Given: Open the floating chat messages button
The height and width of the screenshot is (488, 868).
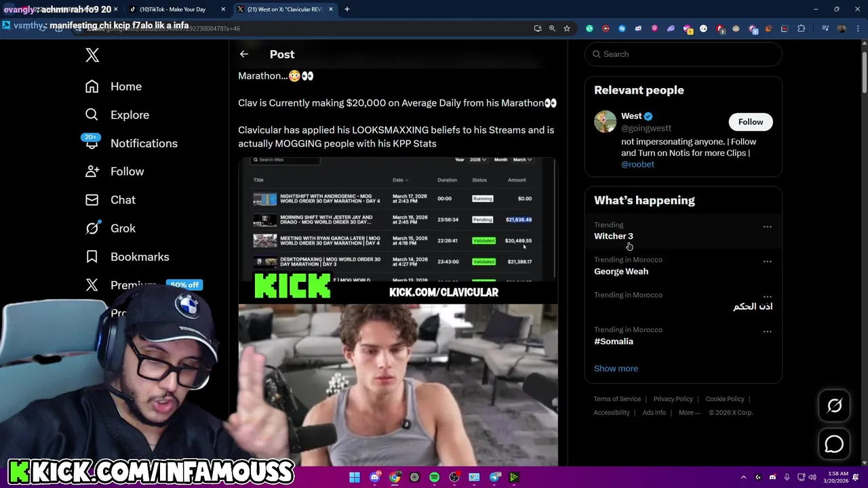Looking at the screenshot, I should tap(834, 444).
